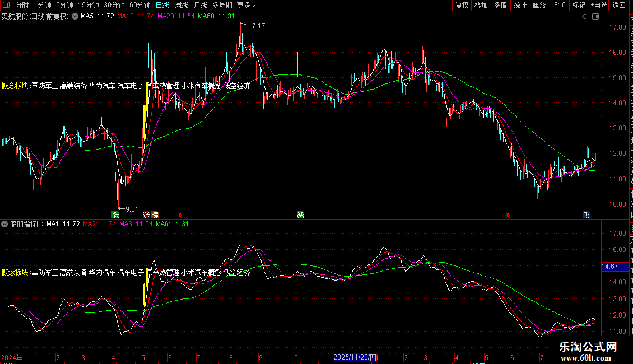Click the MA2: 11.74 label in sub-chart

[x=99, y=224]
